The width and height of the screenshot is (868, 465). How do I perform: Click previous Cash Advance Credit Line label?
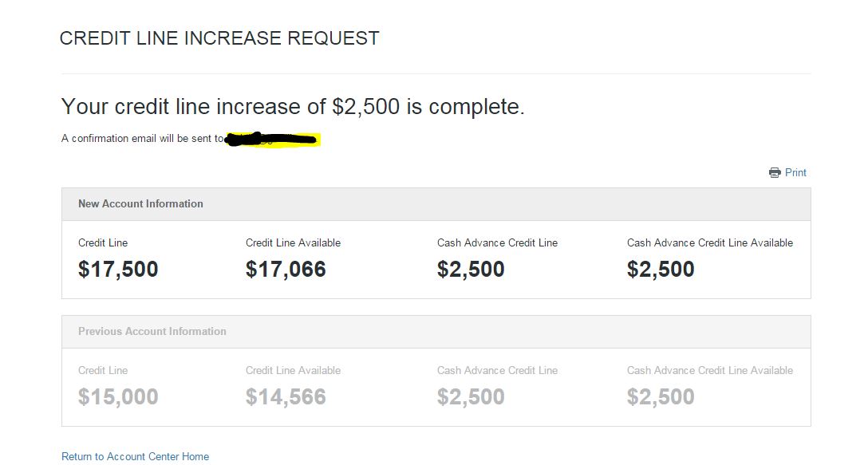point(497,370)
